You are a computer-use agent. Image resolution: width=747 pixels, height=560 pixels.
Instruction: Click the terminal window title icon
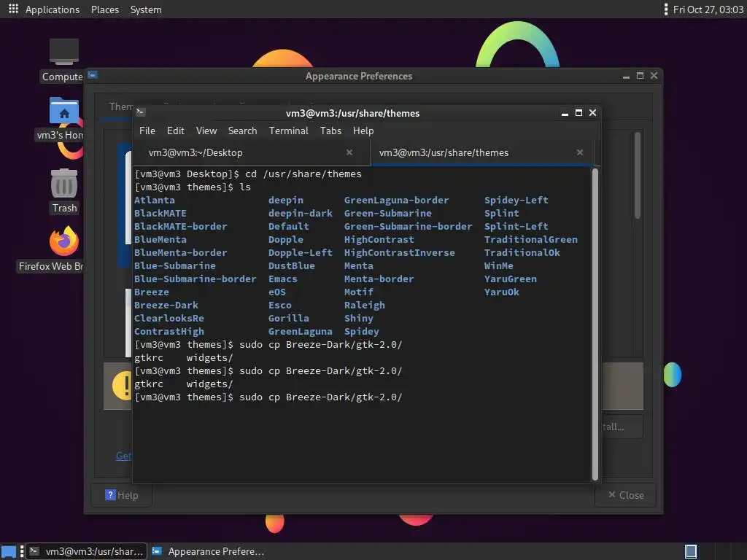(x=141, y=112)
